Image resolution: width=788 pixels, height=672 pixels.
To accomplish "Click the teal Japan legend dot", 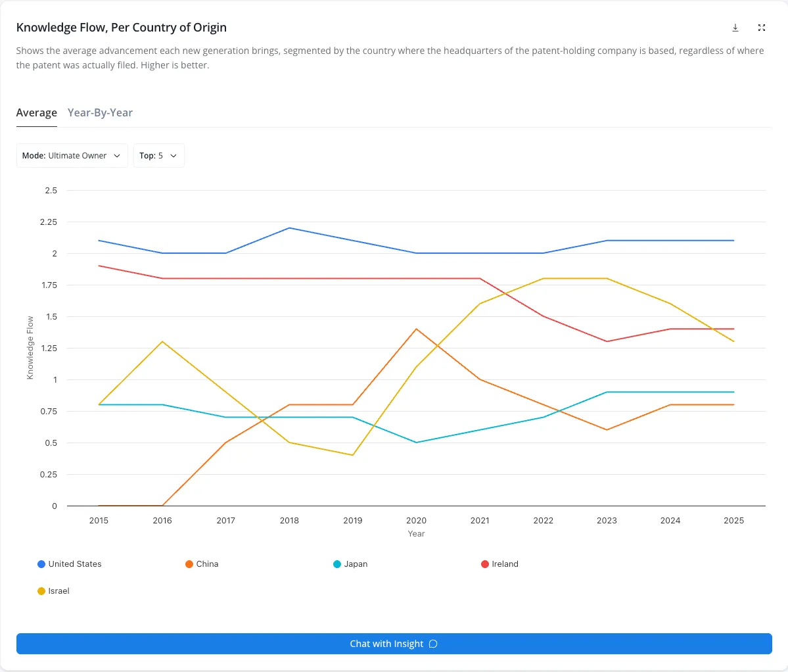I will pyautogui.click(x=336, y=564).
